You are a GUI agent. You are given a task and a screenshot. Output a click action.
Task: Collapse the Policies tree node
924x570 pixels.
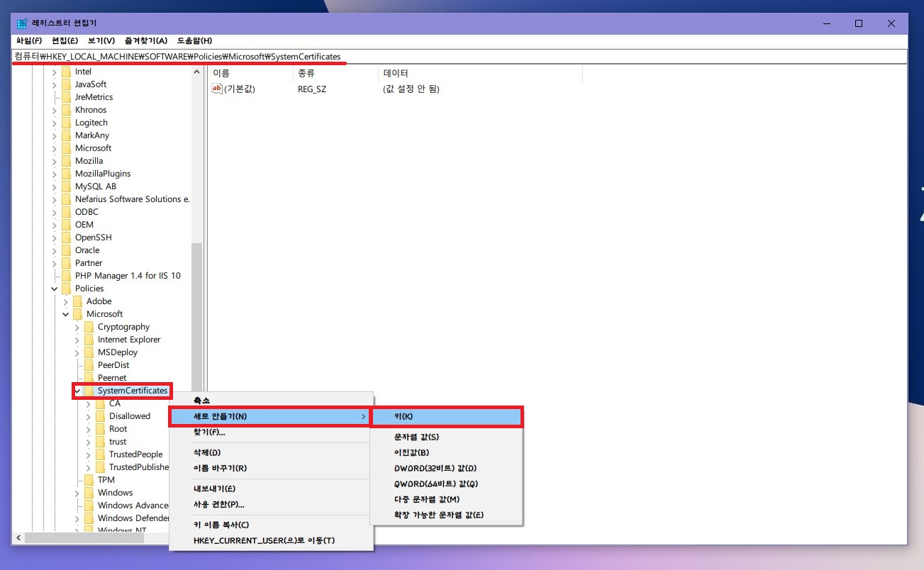point(55,289)
